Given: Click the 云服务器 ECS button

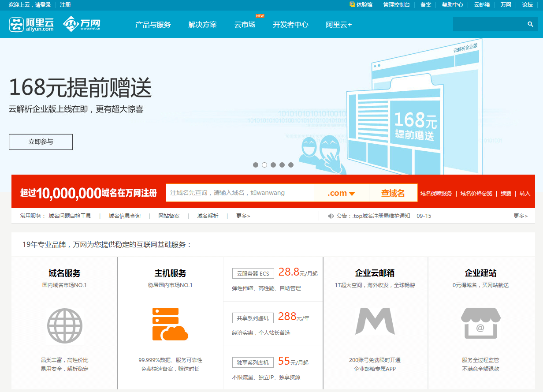Looking at the screenshot, I should [253, 273].
